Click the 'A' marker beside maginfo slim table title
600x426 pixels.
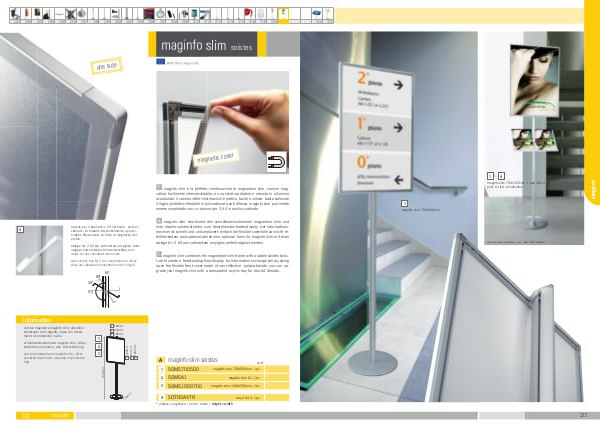click(x=161, y=360)
